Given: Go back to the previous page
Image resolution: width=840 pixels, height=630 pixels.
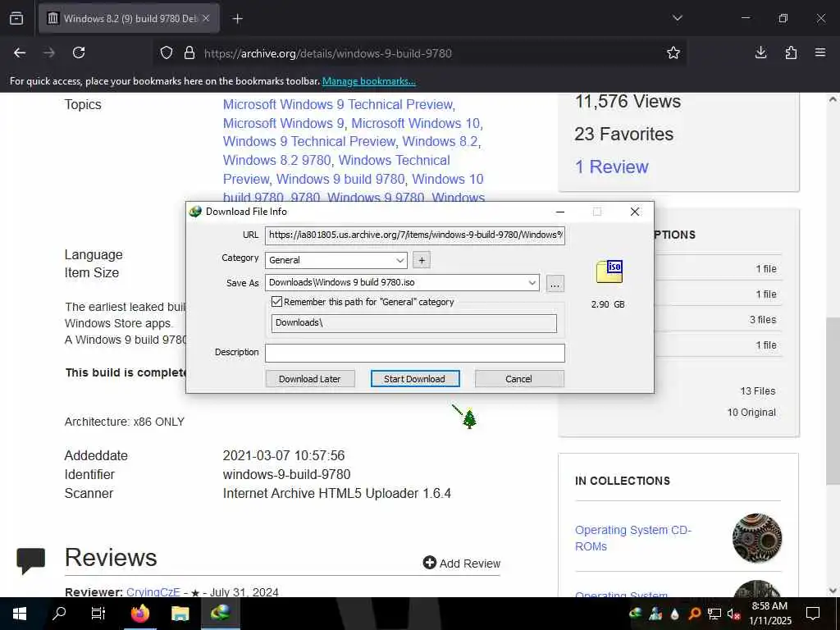Looking at the screenshot, I should click(x=20, y=52).
